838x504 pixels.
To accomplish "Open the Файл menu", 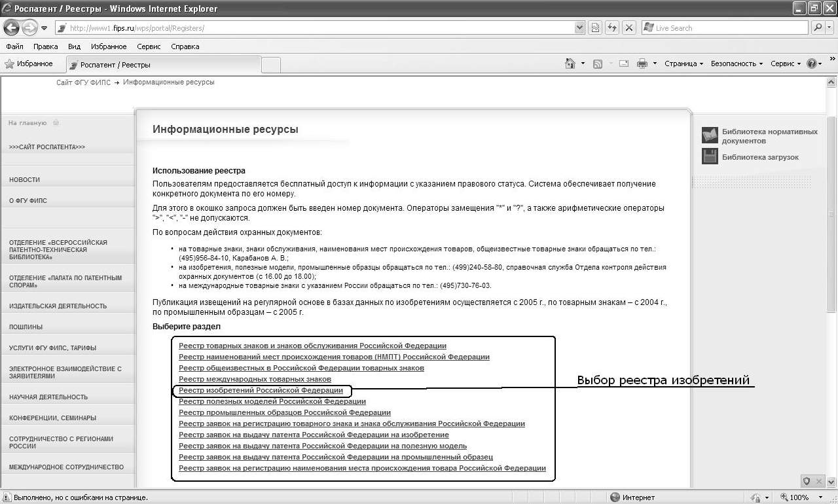I will click(x=14, y=46).
